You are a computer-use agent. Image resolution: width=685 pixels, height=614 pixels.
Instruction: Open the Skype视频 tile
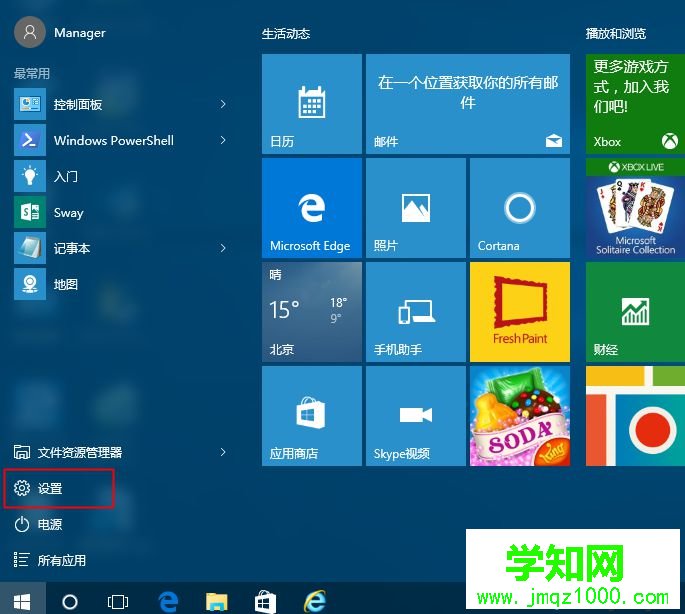(415, 416)
